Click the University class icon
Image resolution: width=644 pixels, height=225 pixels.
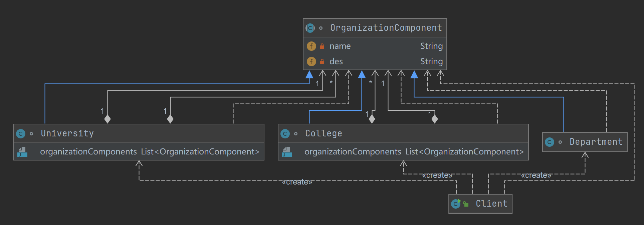(x=21, y=134)
